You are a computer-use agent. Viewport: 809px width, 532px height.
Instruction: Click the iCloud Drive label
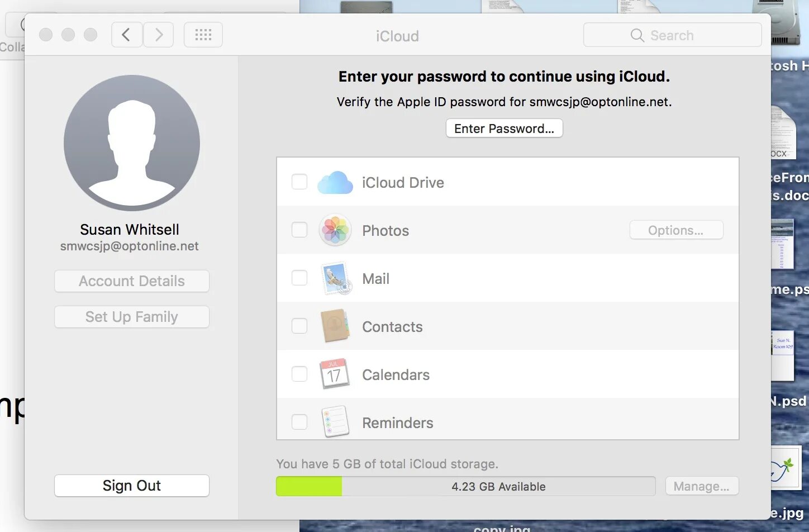(403, 183)
